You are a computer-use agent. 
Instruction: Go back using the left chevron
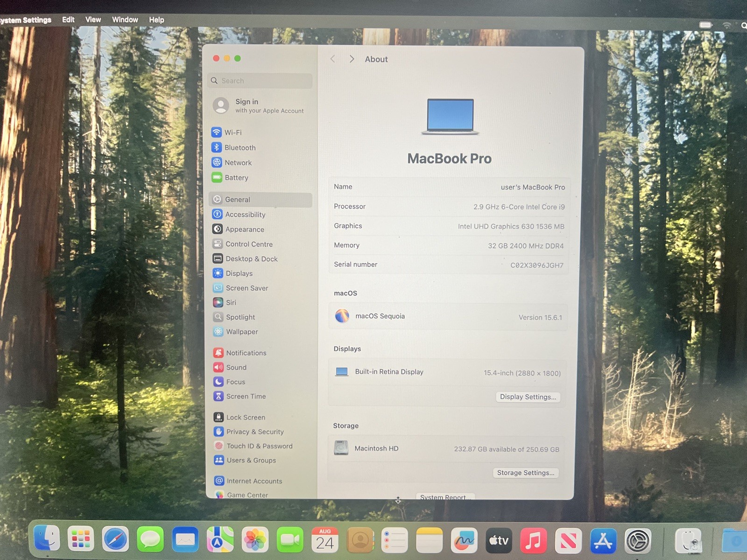(332, 59)
